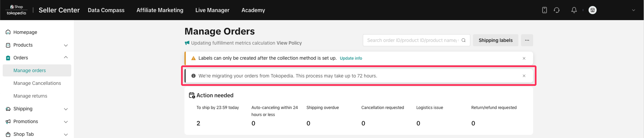Expand the Products sidebar section
The height and width of the screenshot is (138, 644).
tap(66, 45)
